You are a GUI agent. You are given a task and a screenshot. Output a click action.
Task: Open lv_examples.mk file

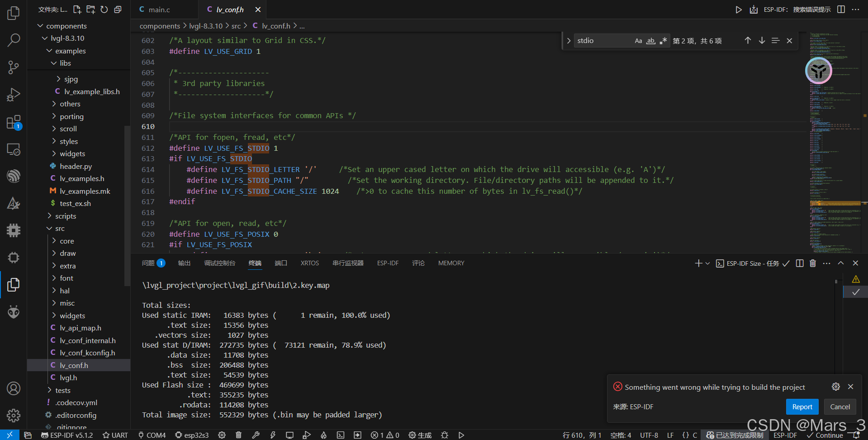pos(85,191)
